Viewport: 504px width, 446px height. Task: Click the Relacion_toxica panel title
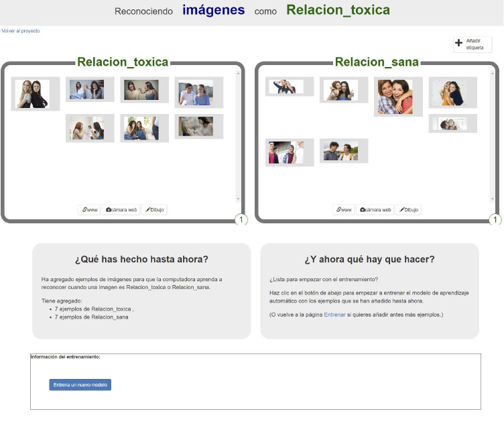(123, 62)
